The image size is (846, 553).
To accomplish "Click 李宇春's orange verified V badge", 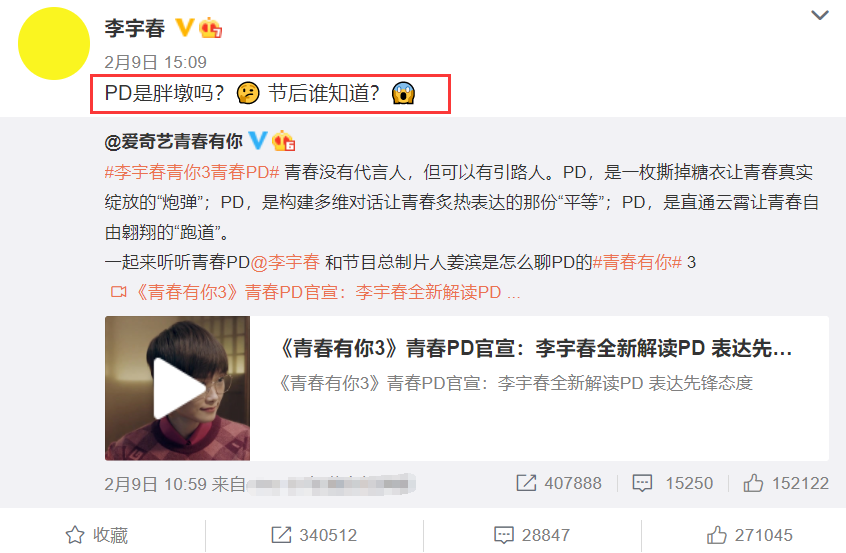I will click(185, 27).
